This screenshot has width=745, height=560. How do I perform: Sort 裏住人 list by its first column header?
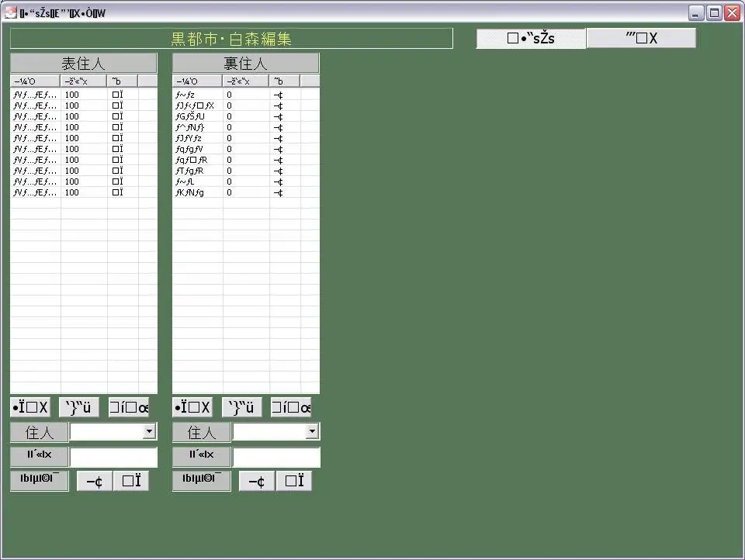point(197,81)
